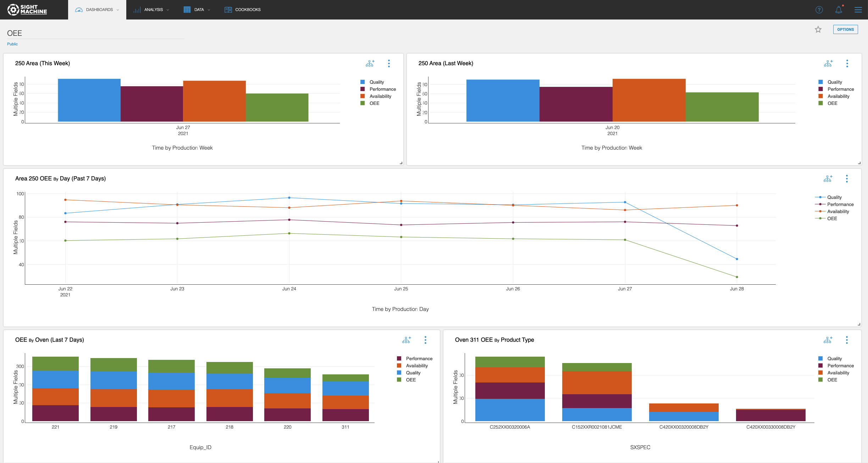Open the kebab menu on OEE By Oven panel
Image resolution: width=868 pixels, height=463 pixels.
pyautogui.click(x=425, y=340)
